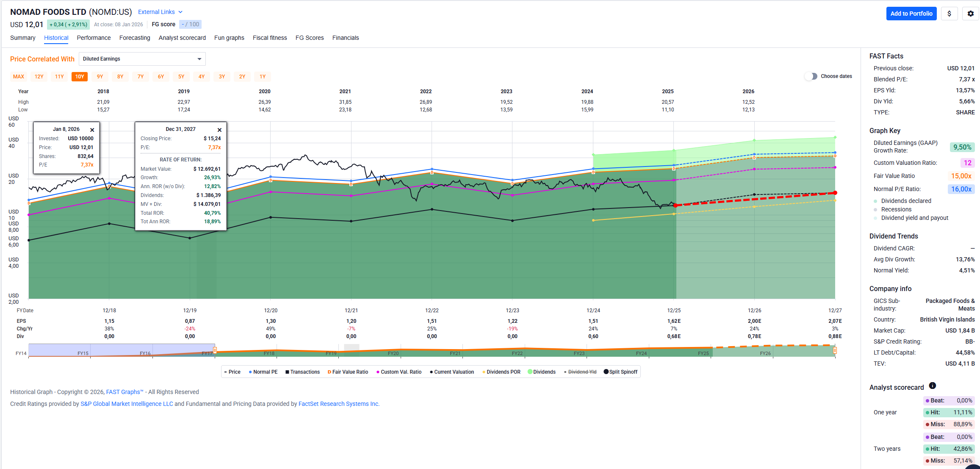Open the Diluted Earnings correlation dropdown
The image size is (980, 469).
[x=142, y=59]
